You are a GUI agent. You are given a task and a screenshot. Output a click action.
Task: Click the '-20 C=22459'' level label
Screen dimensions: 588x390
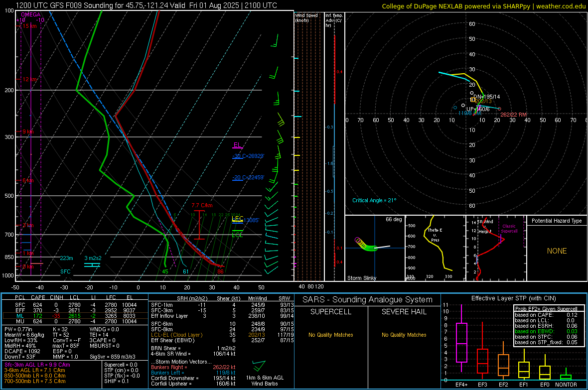248,177
